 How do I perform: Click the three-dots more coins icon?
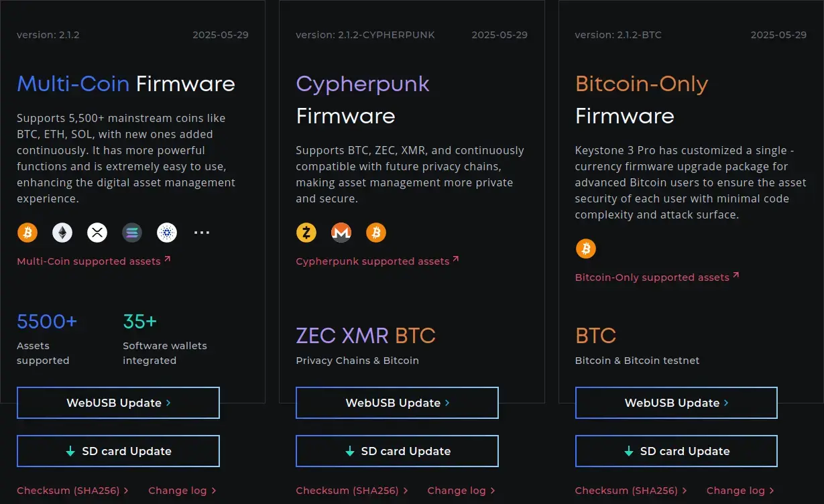(202, 233)
